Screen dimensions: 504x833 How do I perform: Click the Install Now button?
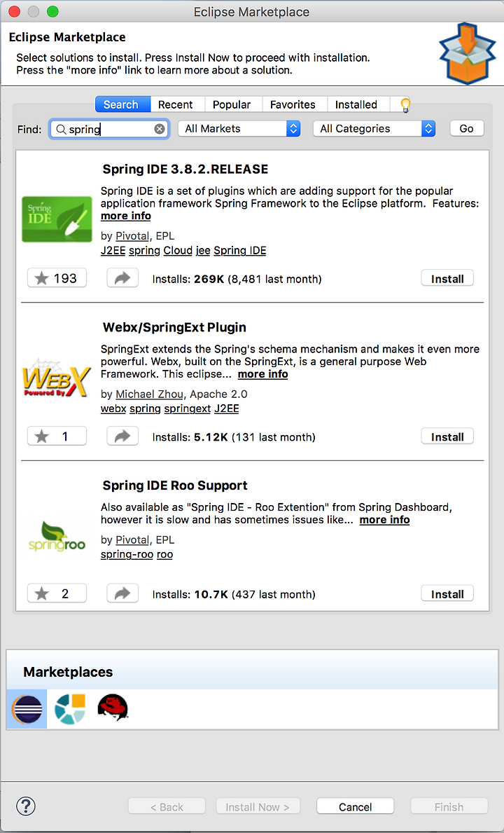258,807
